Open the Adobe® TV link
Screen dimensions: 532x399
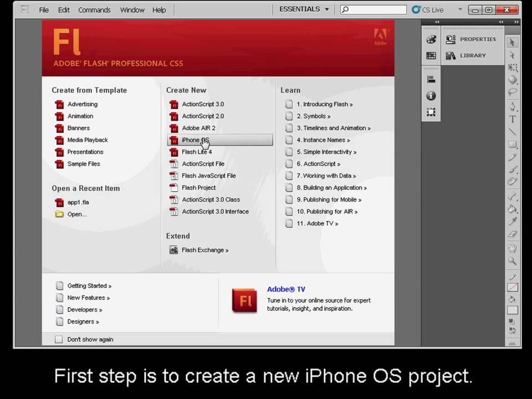click(x=286, y=289)
